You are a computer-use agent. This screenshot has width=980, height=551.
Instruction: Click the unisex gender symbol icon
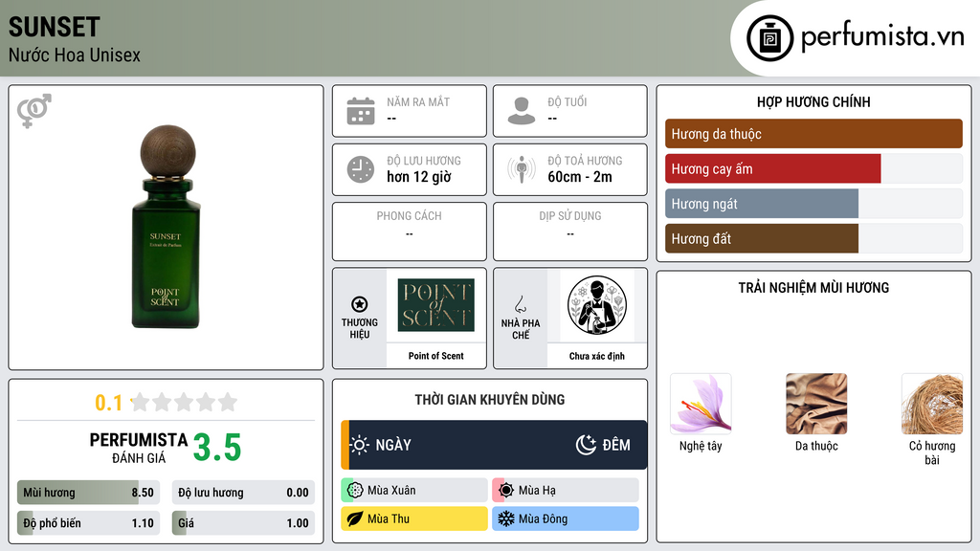(34, 111)
